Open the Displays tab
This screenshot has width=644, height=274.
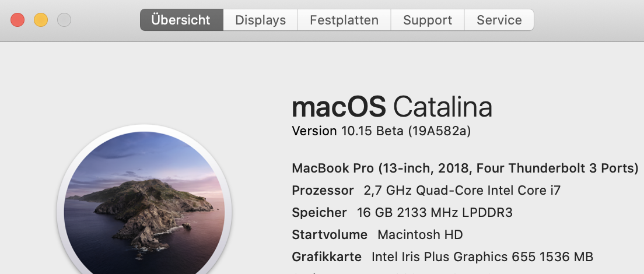(x=260, y=20)
